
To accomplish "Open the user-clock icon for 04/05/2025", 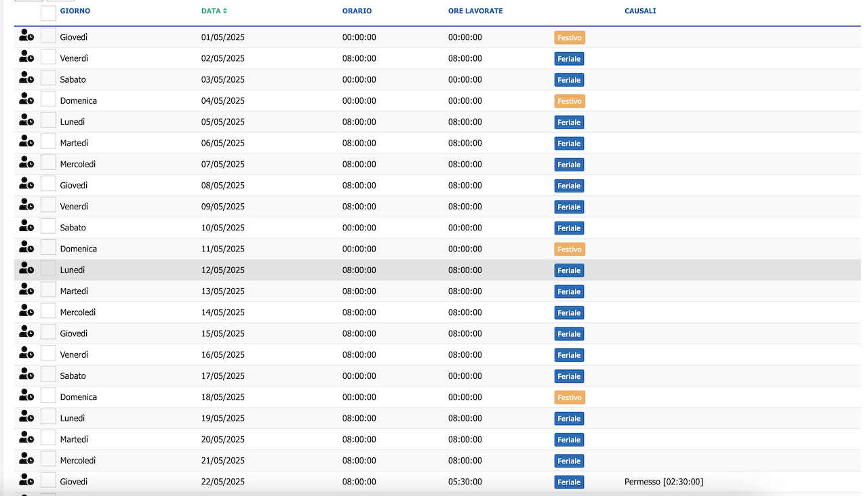I will (26, 99).
